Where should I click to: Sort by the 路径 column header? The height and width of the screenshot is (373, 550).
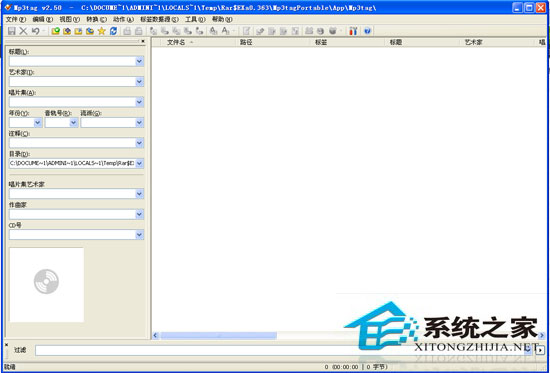(x=272, y=42)
